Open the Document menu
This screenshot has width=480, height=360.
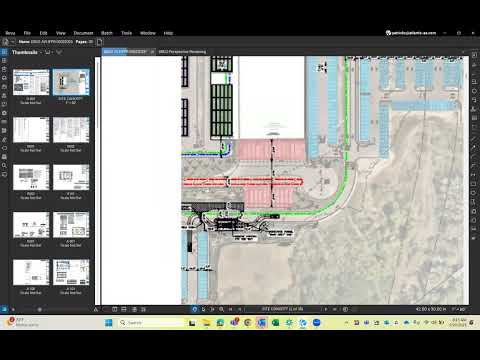(83, 33)
